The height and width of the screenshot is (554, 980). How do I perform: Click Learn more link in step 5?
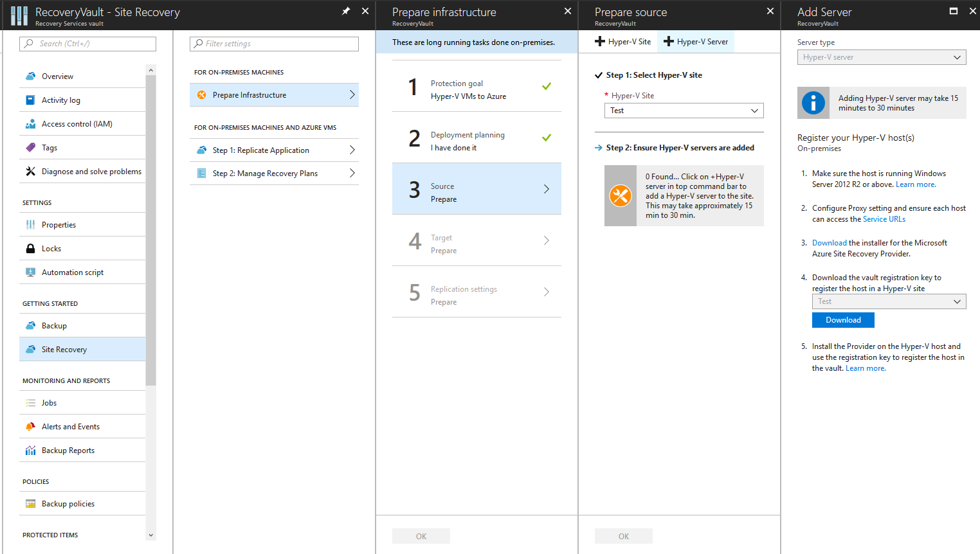point(866,368)
